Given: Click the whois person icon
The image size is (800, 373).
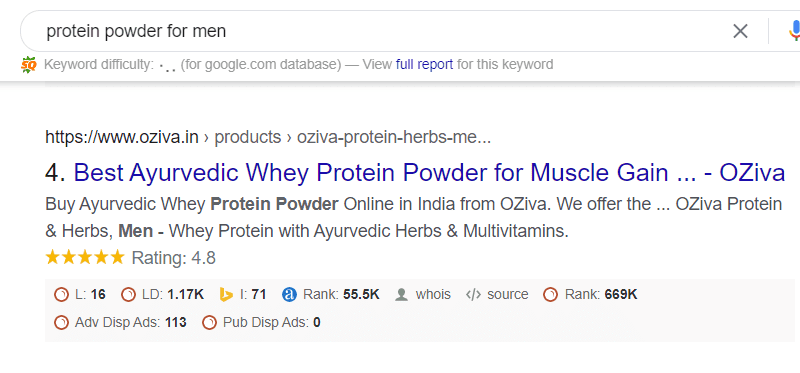Looking at the screenshot, I should [x=402, y=295].
